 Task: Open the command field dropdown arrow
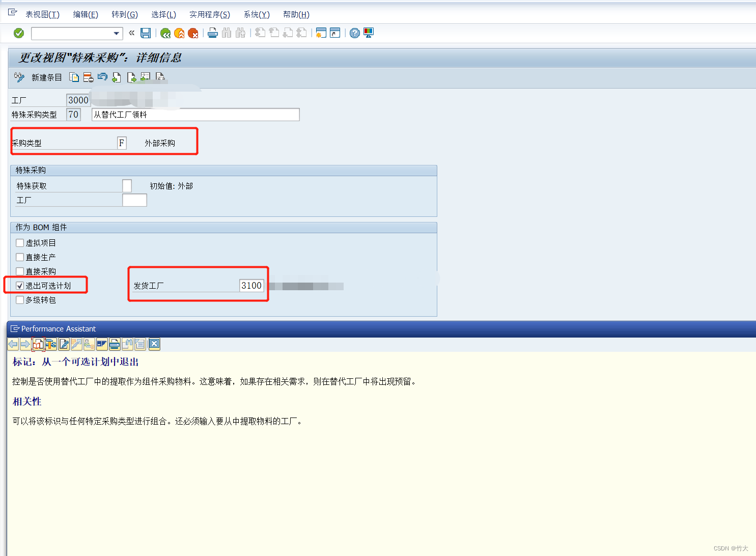point(116,33)
